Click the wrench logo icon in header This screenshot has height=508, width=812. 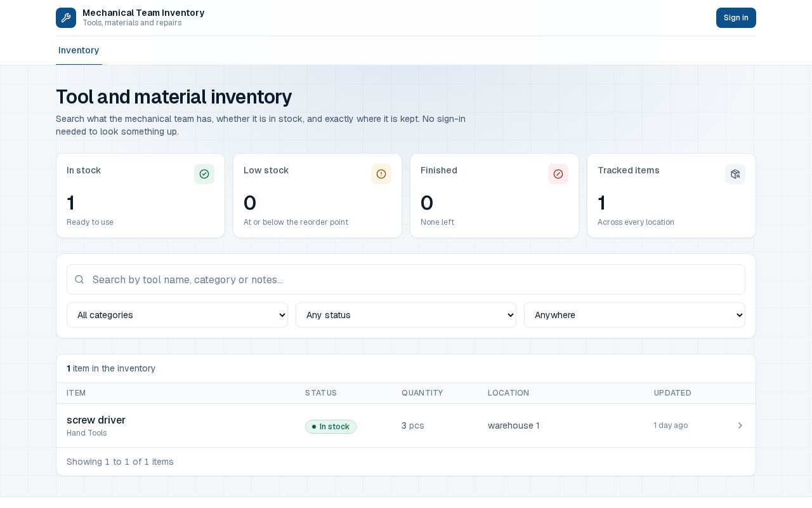(66, 18)
